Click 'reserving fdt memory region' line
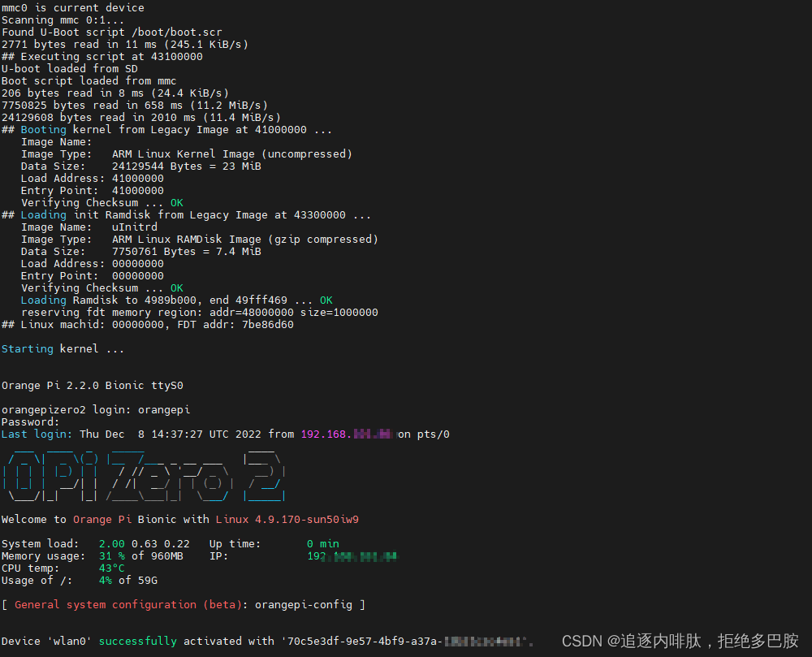812x657 pixels. point(200,312)
